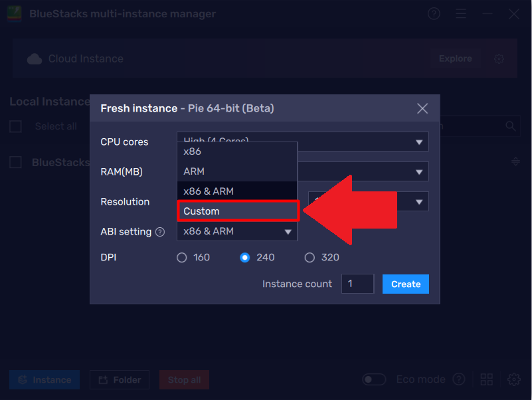Click the BlueStacks app logo
This screenshot has width=532, height=400.
[x=14, y=14]
